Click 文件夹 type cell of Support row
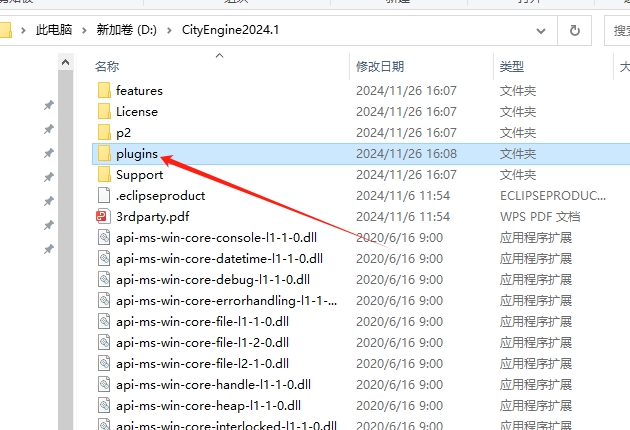The width and height of the screenshot is (630, 430). [518, 175]
